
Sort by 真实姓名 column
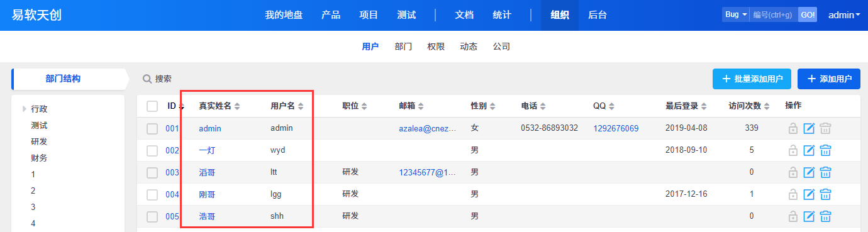click(220, 106)
